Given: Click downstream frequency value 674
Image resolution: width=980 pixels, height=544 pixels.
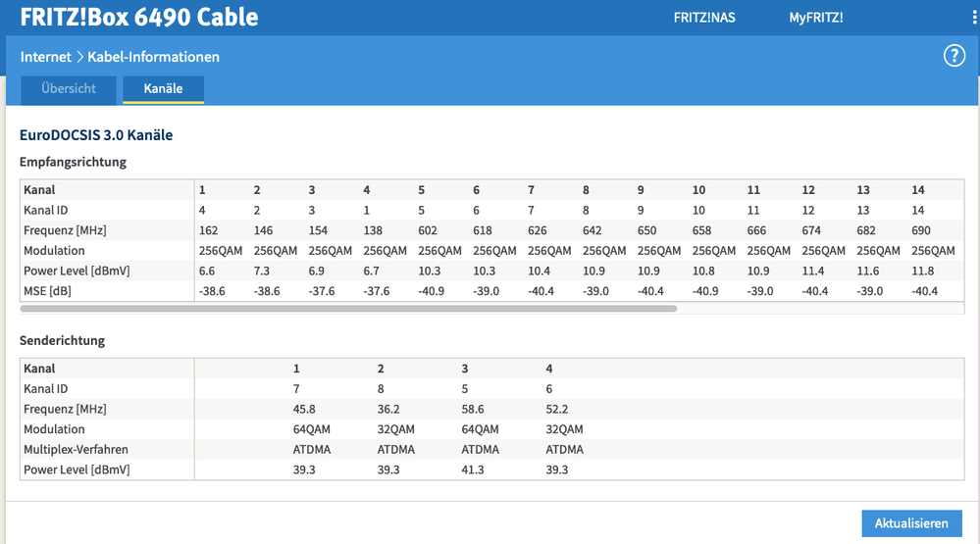Looking at the screenshot, I should 811,230.
